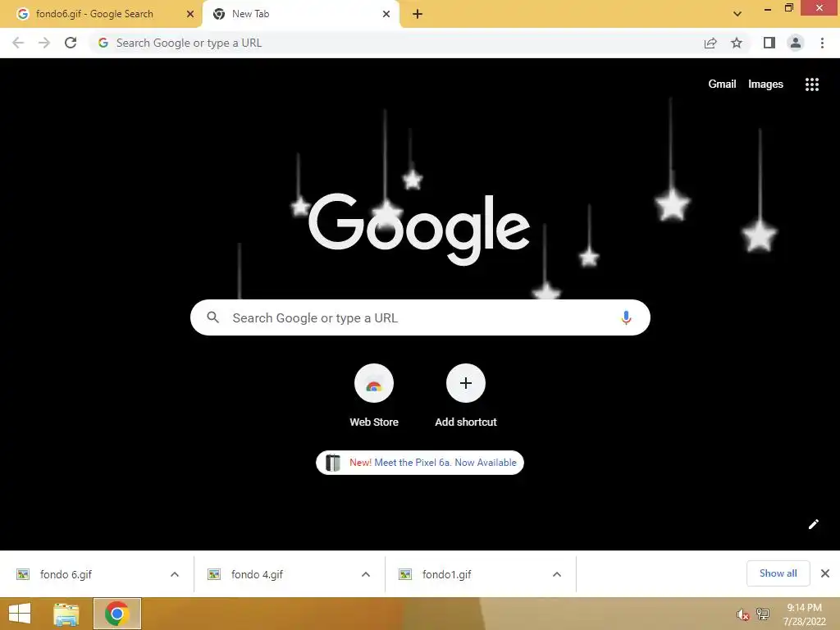Screen dimensions: 840x630
Task: Open taskbar clock and date
Action: pyautogui.click(x=805, y=614)
